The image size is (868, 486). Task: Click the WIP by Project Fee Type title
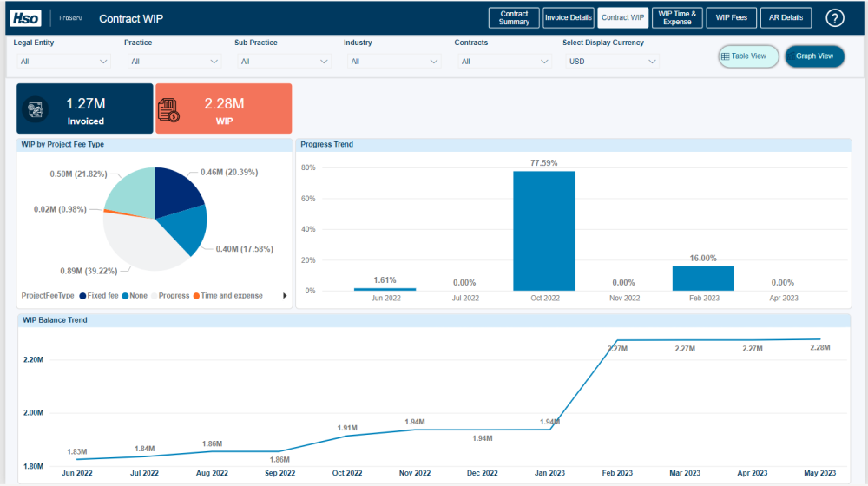(x=62, y=144)
